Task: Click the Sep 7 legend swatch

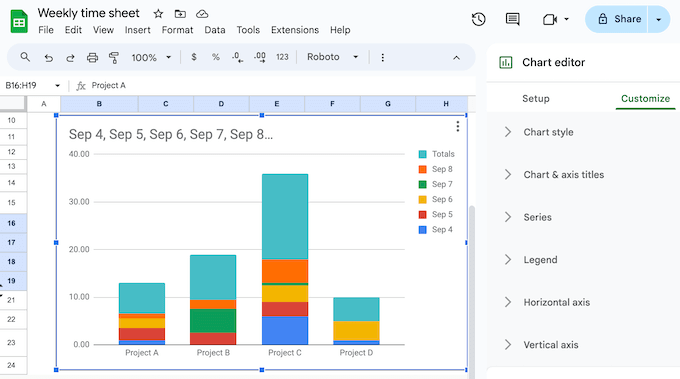Action: [x=422, y=184]
